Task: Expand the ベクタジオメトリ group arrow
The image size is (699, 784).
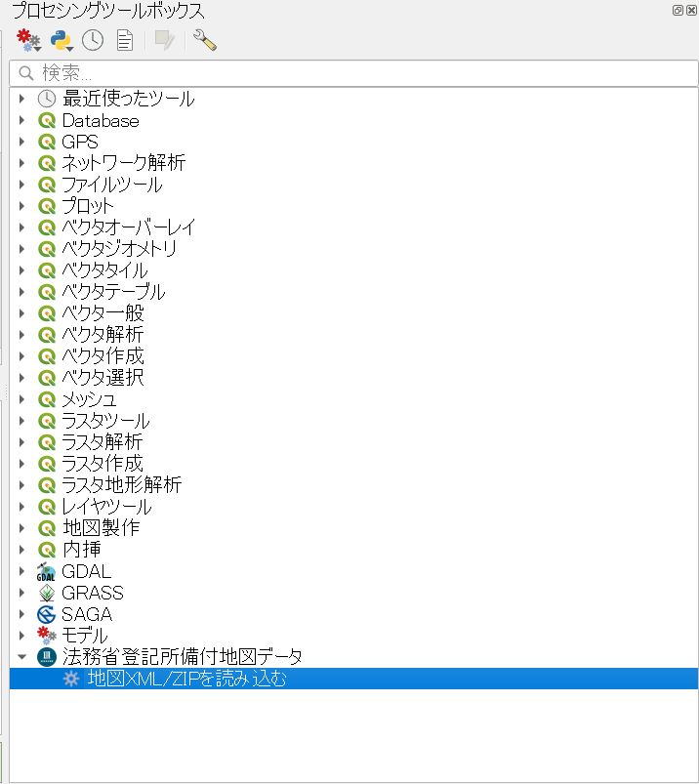Action: click(x=21, y=249)
